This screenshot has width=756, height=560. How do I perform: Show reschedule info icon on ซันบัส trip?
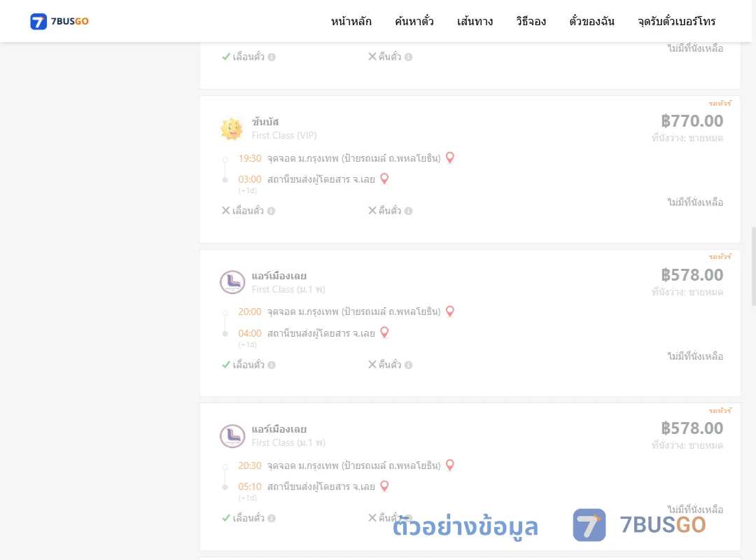[272, 211]
